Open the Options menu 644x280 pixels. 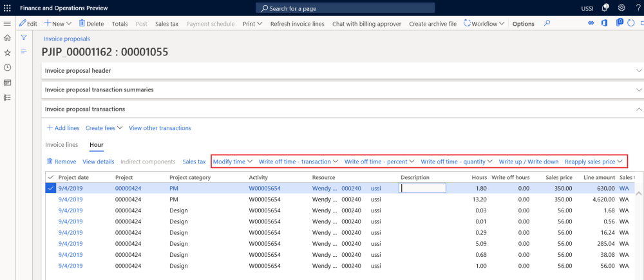(x=523, y=24)
